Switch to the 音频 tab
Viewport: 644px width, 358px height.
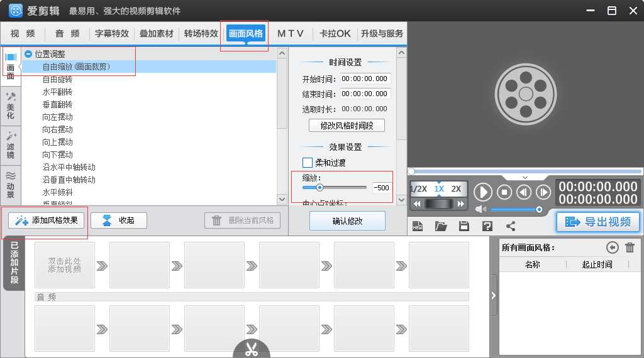(67, 33)
